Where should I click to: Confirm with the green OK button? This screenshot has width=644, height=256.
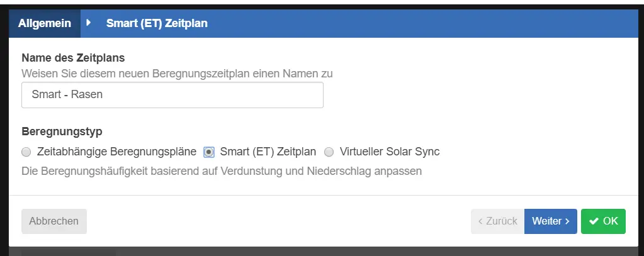point(603,221)
